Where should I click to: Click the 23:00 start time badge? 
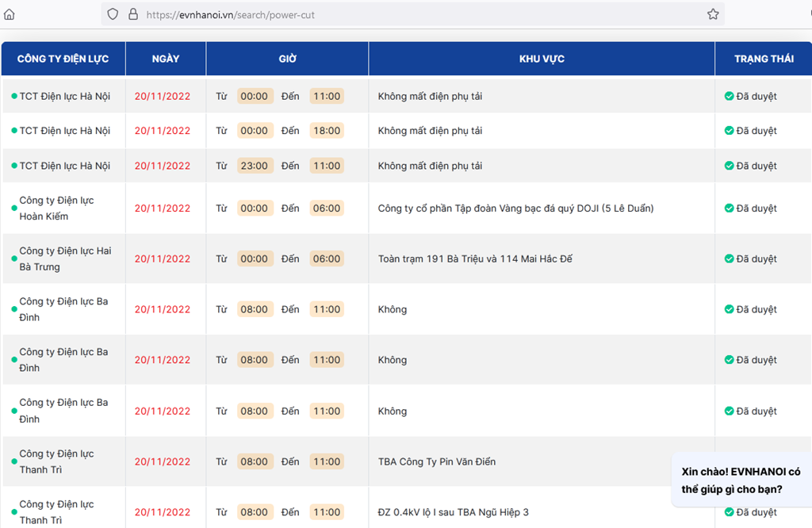[x=255, y=166]
